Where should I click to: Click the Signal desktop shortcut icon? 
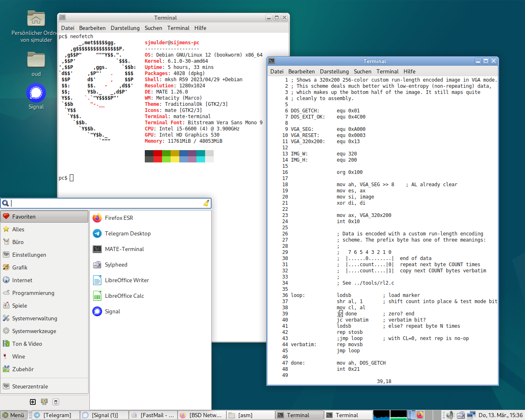(36, 93)
